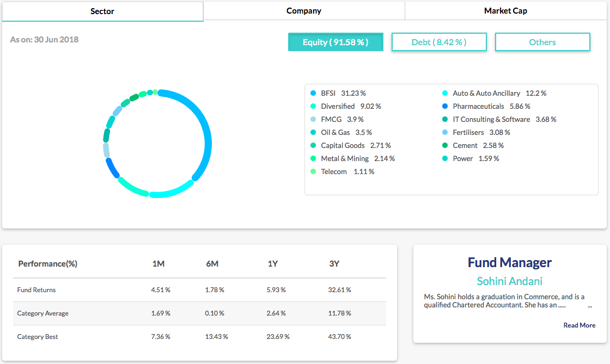The height and width of the screenshot is (364, 610).
Task: Click the Fertilisers legend dot
Action: 444,132
